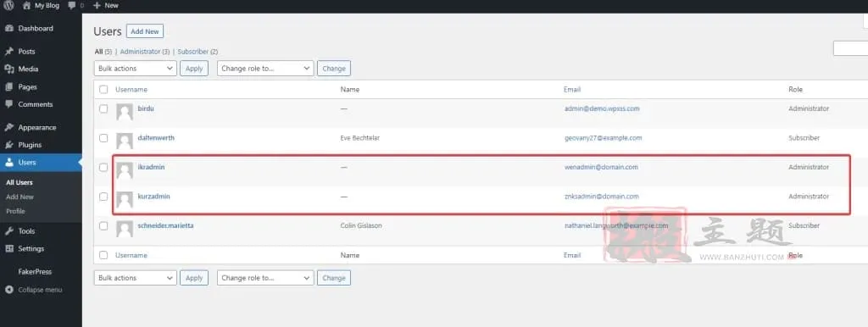Click the Appearance paintbrush icon
Viewport: 868px width, 327px height.
point(8,127)
